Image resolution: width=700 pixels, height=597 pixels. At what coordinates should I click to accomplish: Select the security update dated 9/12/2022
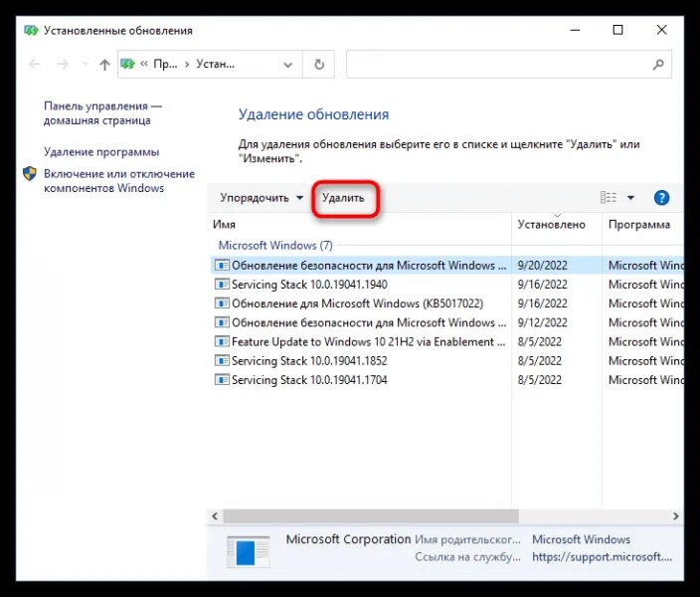446,322
